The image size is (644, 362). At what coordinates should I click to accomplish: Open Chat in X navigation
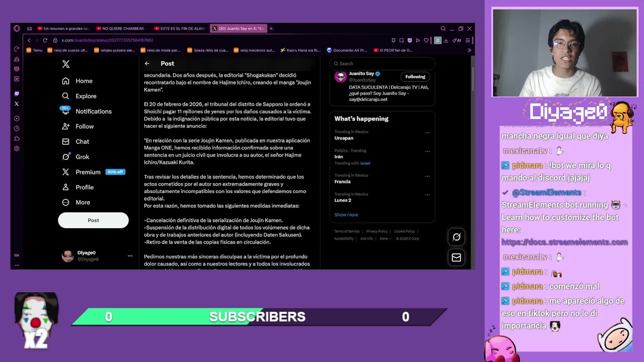(x=75, y=142)
